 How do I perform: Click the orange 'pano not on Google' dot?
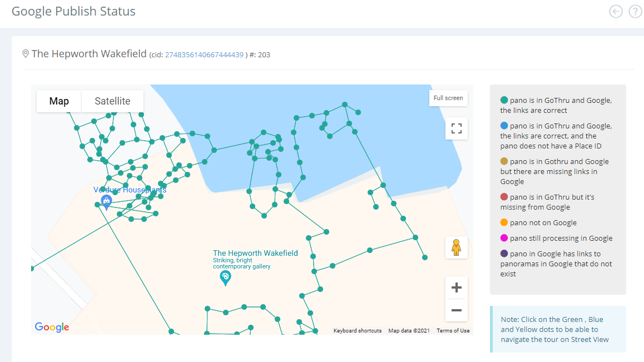tap(504, 222)
